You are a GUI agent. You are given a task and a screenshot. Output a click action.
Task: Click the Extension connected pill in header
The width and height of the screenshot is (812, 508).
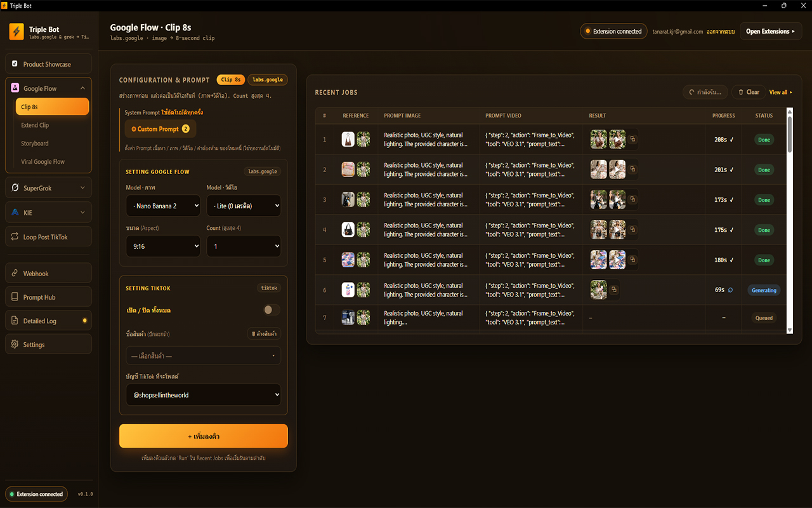[x=613, y=31]
